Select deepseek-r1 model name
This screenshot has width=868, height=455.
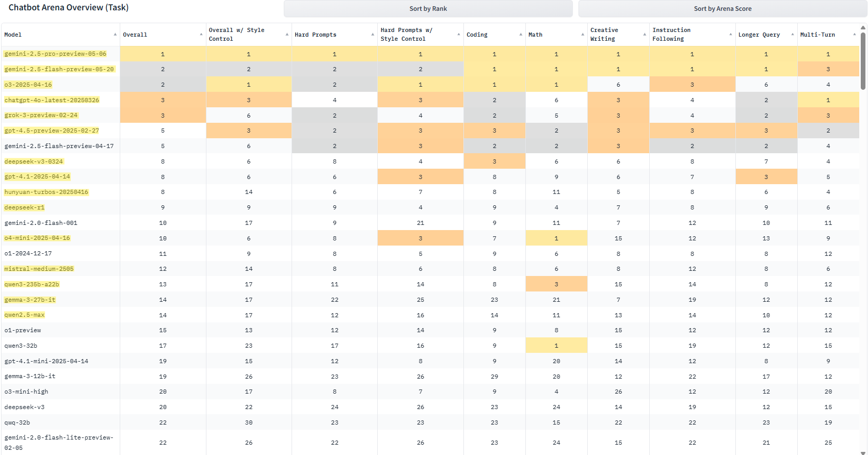(24, 207)
